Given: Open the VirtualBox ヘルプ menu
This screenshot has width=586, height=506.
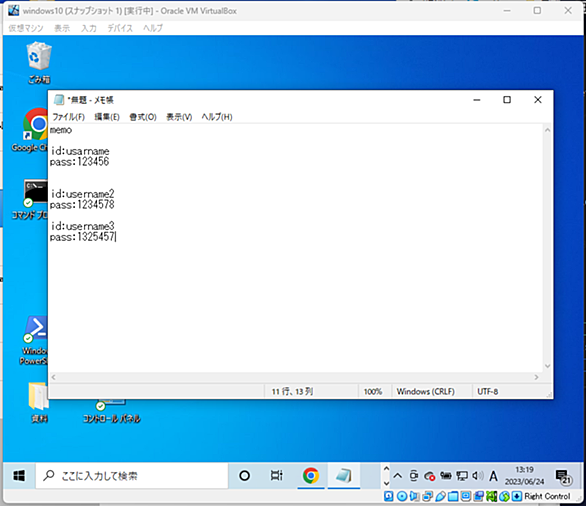Looking at the screenshot, I should pyautogui.click(x=153, y=28).
